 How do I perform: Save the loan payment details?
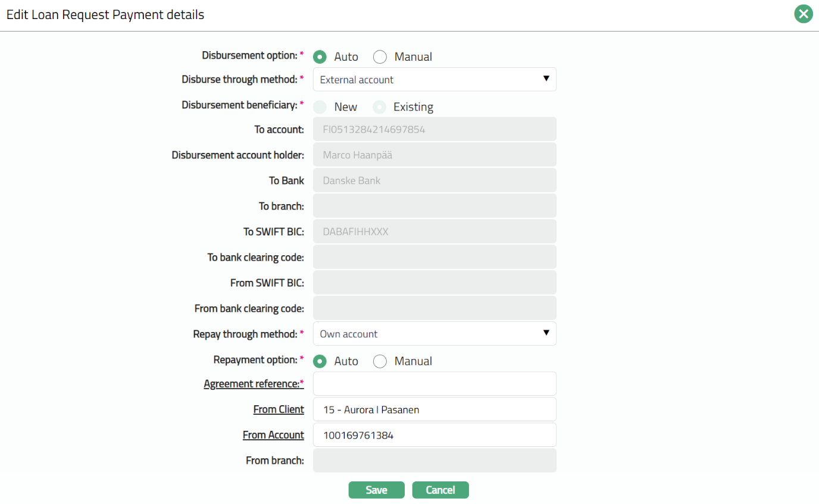pos(376,490)
